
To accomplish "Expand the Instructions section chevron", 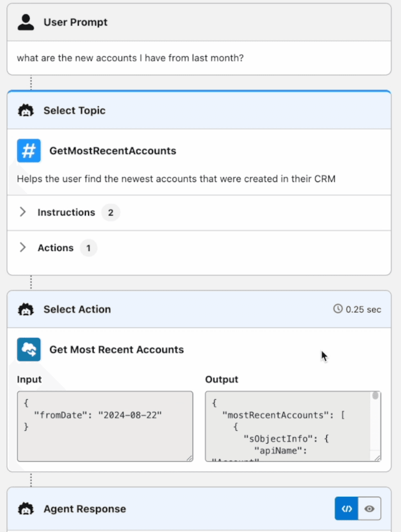I will pos(23,212).
